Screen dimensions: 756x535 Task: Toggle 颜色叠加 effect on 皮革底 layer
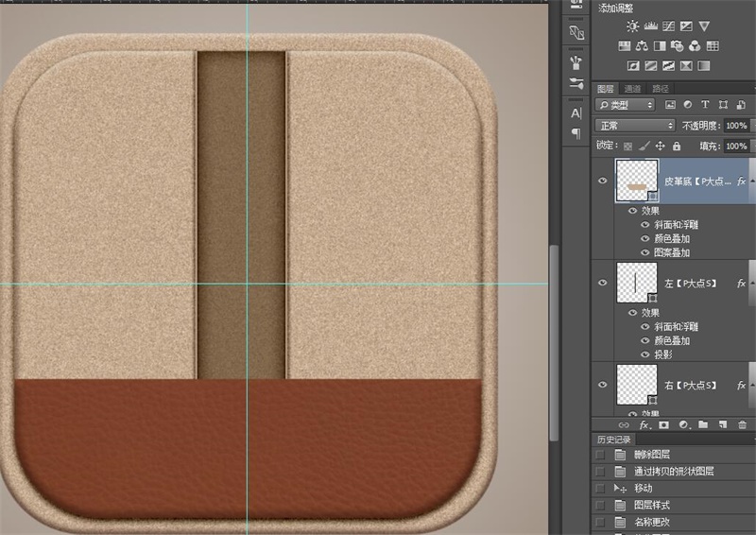pos(645,238)
